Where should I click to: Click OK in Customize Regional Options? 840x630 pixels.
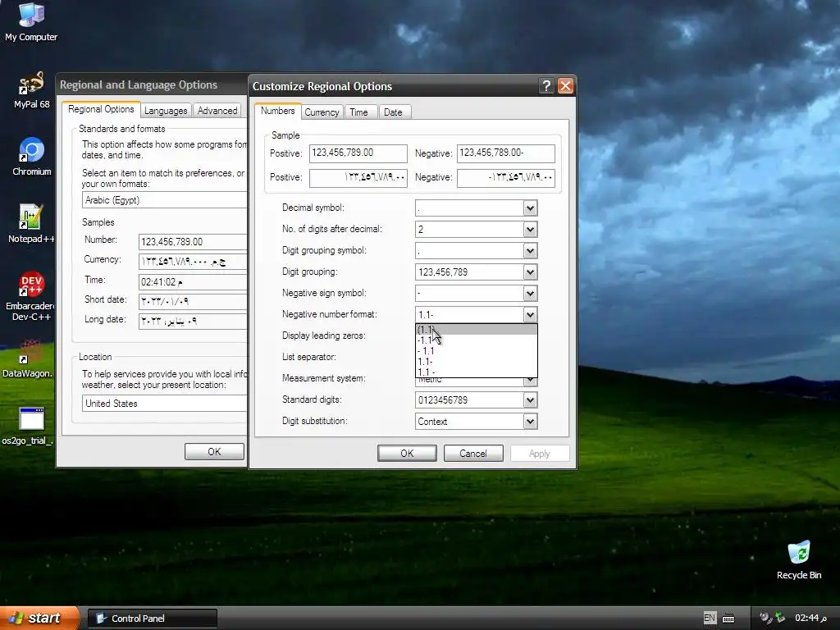tap(407, 453)
